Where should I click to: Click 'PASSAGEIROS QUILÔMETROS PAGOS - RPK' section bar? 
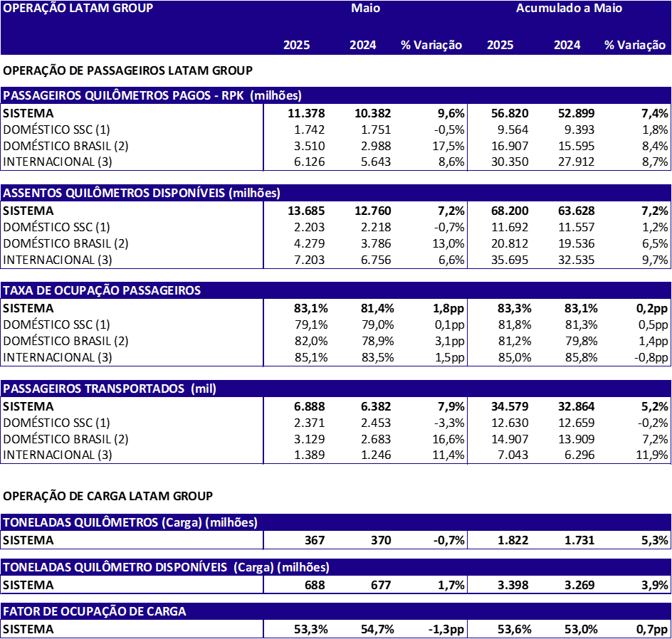[x=336, y=95]
